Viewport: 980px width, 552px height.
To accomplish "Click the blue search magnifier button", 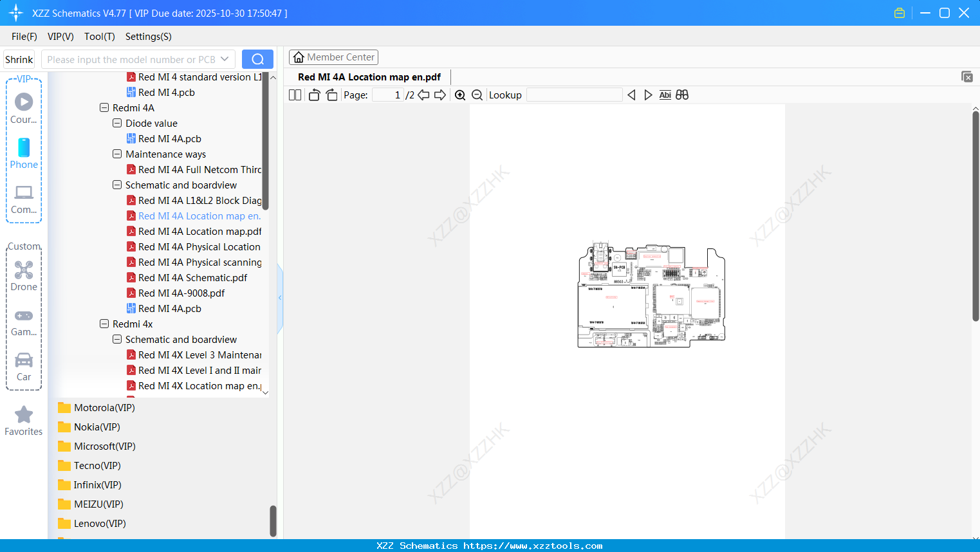I will 257,59.
